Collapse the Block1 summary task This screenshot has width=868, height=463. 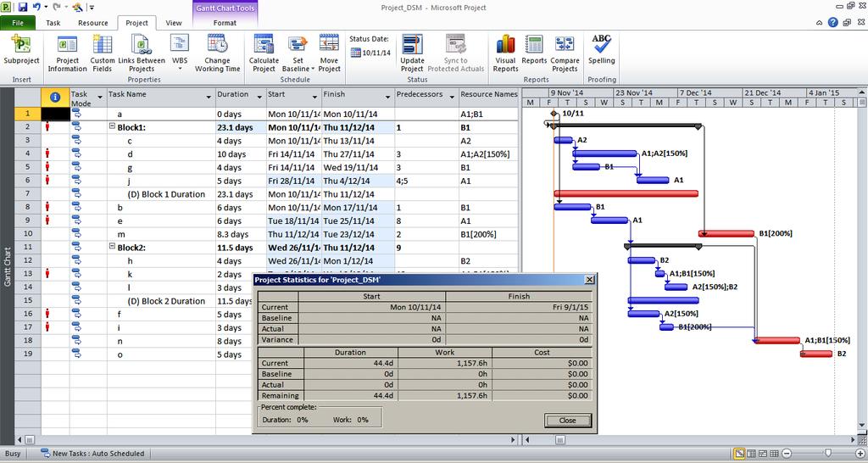113,127
